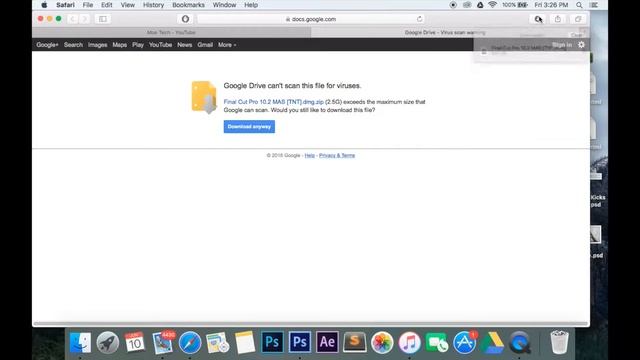
Task: Open the History menu
Action: pos(153,5)
